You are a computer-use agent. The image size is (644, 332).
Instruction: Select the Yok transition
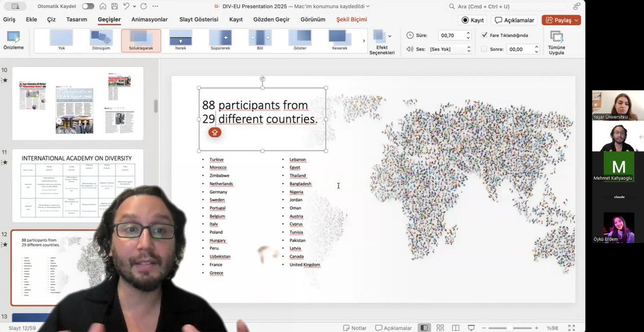pyautogui.click(x=61, y=40)
